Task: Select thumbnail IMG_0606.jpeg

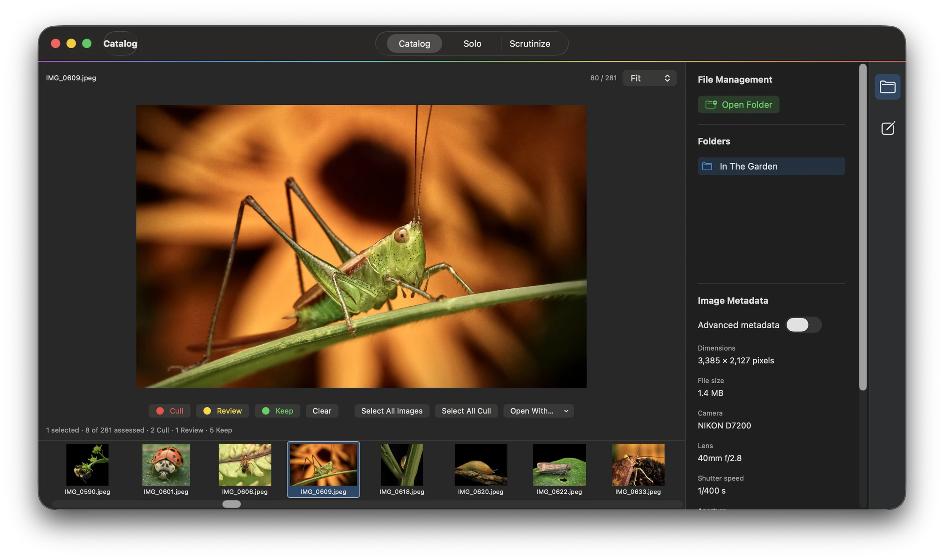Action: coord(244,469)
